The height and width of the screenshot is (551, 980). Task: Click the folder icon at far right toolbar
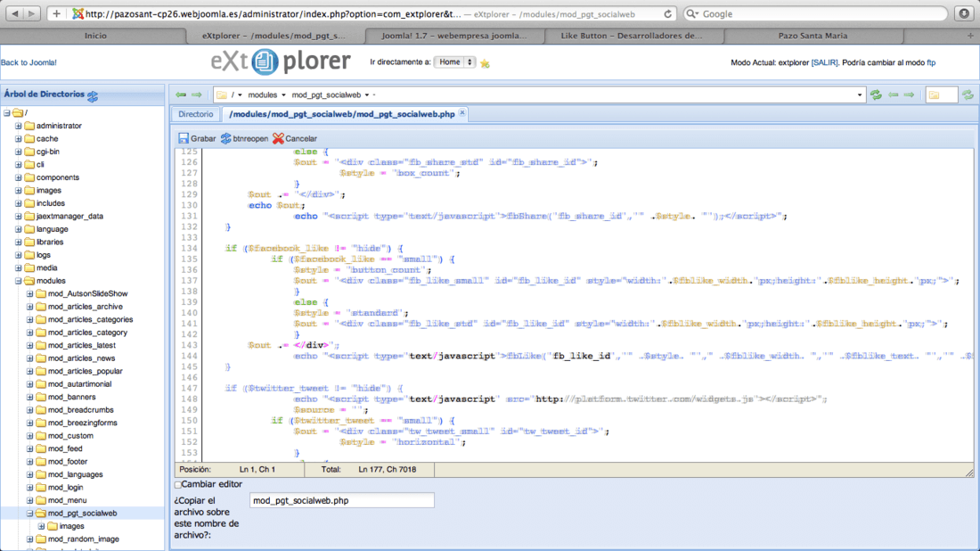tap(934, 95)
